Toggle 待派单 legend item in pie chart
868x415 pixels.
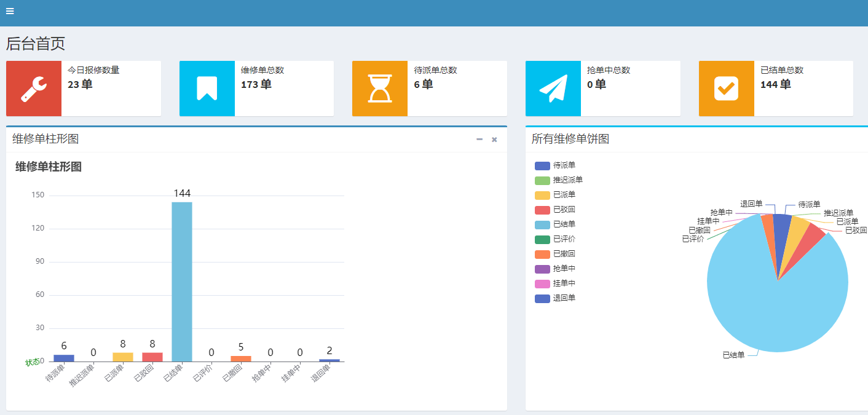(555, 165)
